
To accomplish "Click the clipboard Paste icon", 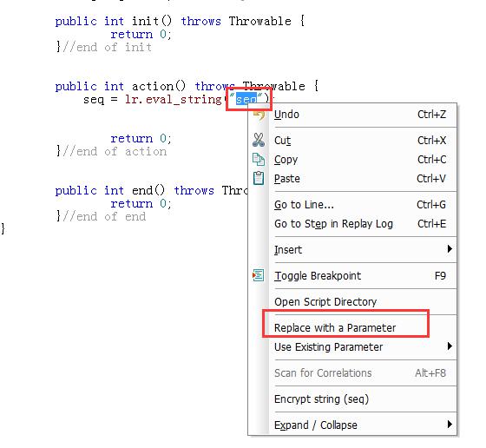I will click(259, 178).
